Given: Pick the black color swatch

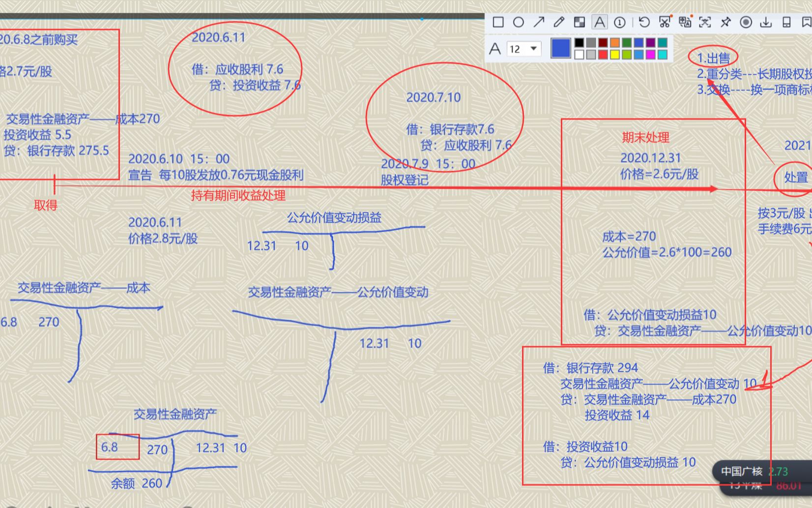Looking at the screenshot, I should tap(580, 43).
